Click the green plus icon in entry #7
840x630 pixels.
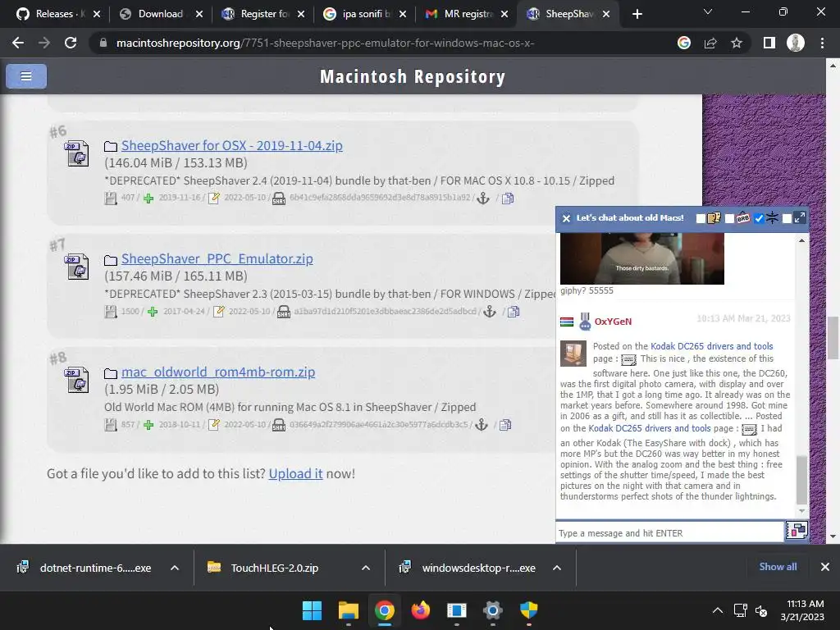point(153,312)
